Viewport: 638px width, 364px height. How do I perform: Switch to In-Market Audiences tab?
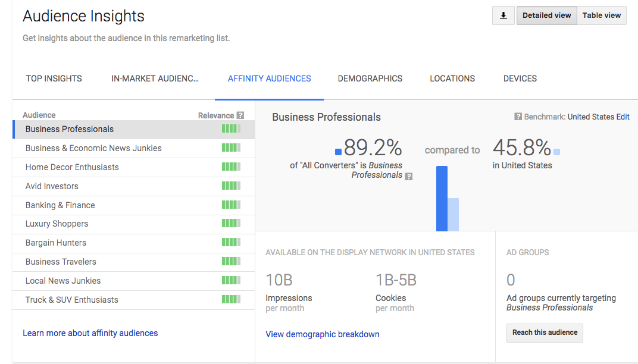tap(155, 78)
